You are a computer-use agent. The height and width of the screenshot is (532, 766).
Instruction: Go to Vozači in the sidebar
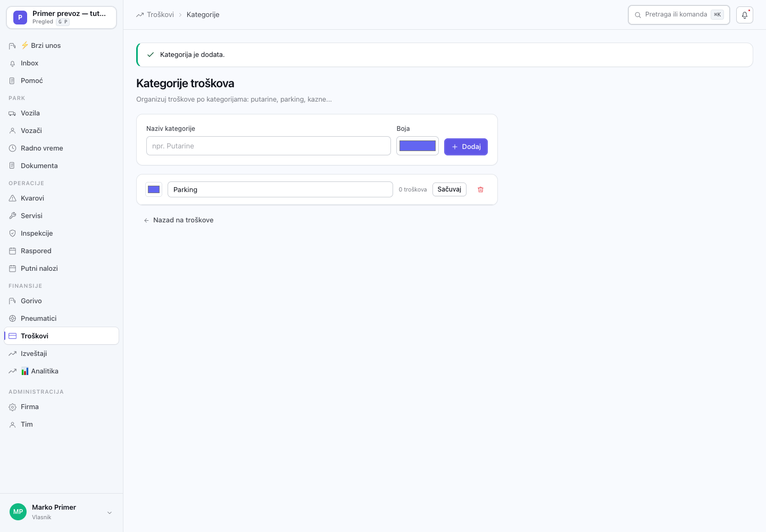point(61,131)
